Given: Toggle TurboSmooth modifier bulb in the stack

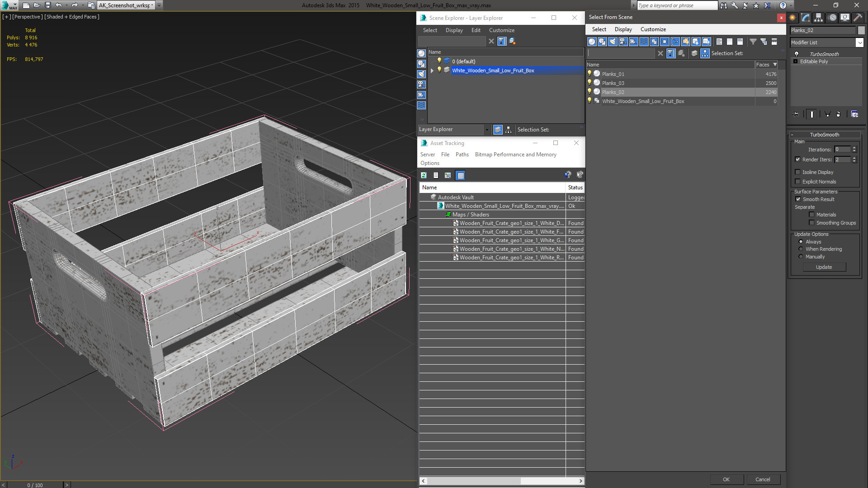Looking at the screenshot, I should 797,54.
